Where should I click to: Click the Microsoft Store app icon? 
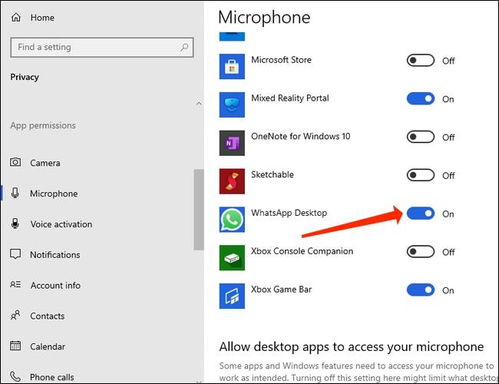[232, 66]
